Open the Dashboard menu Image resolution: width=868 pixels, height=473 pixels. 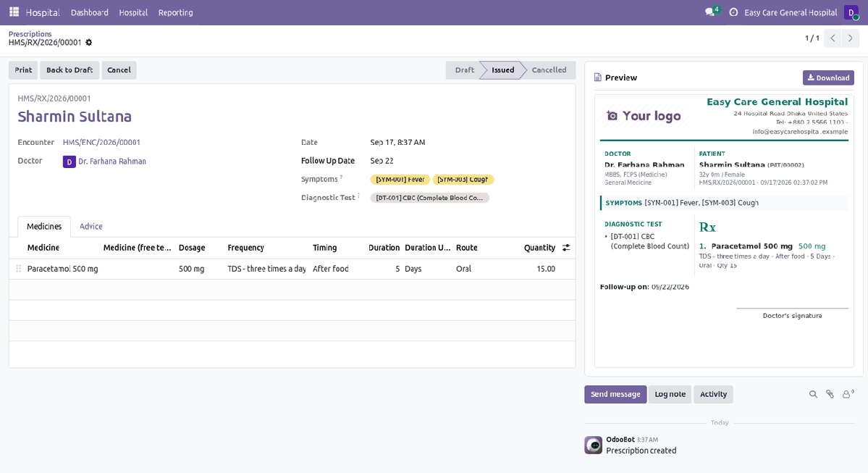pos(90,12)
